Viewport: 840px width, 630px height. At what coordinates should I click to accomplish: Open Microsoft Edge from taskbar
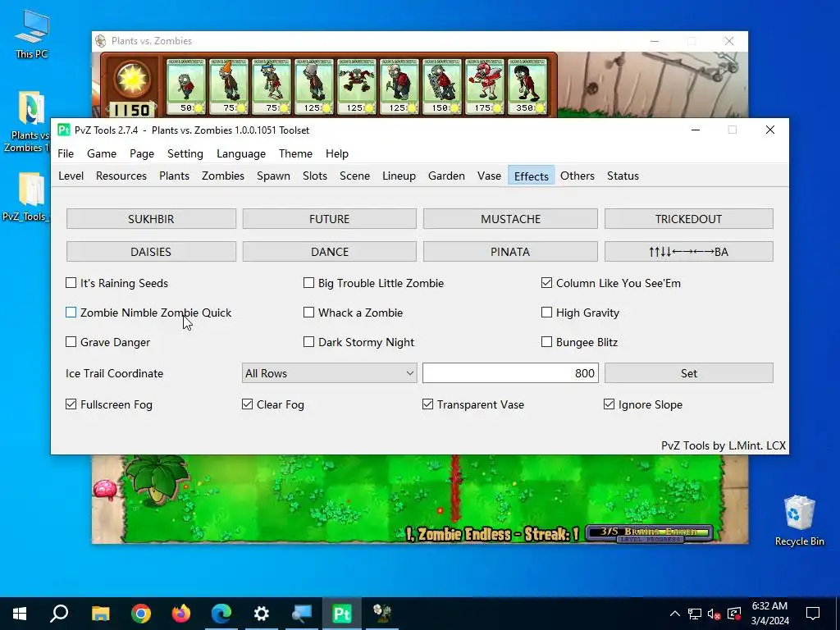(221, 614)
